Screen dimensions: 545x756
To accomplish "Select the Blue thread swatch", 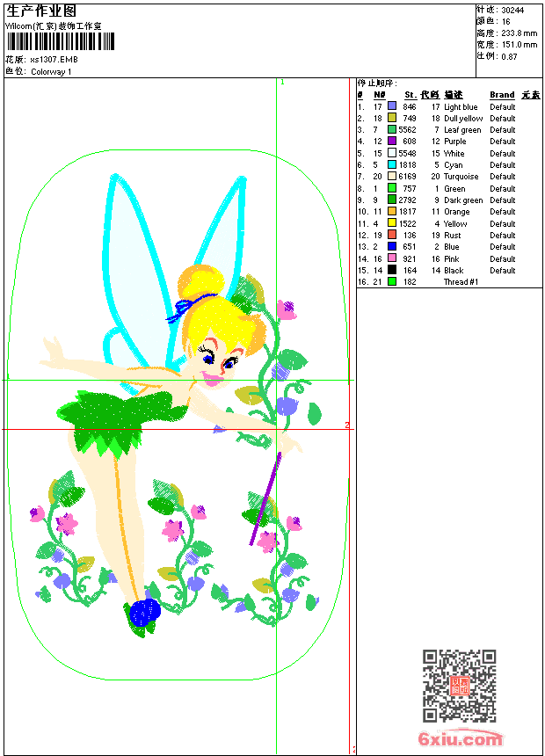I will click(x=392, y=246).
